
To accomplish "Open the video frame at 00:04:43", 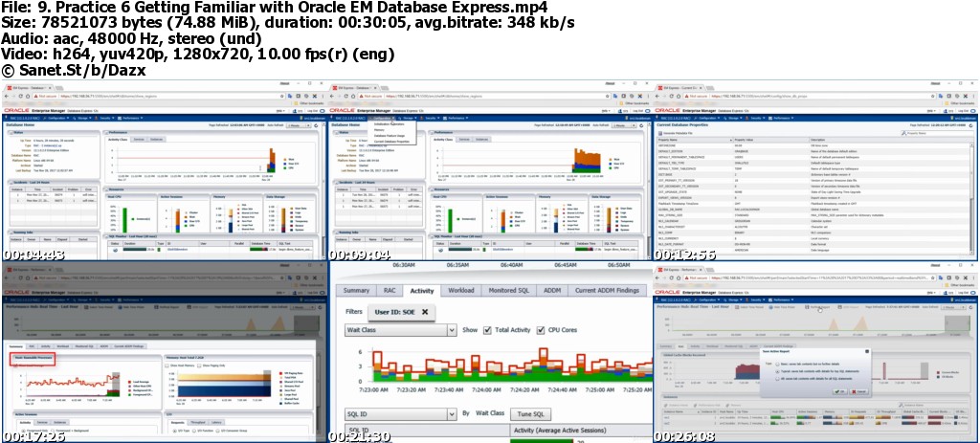I will (x=163, y=170).
